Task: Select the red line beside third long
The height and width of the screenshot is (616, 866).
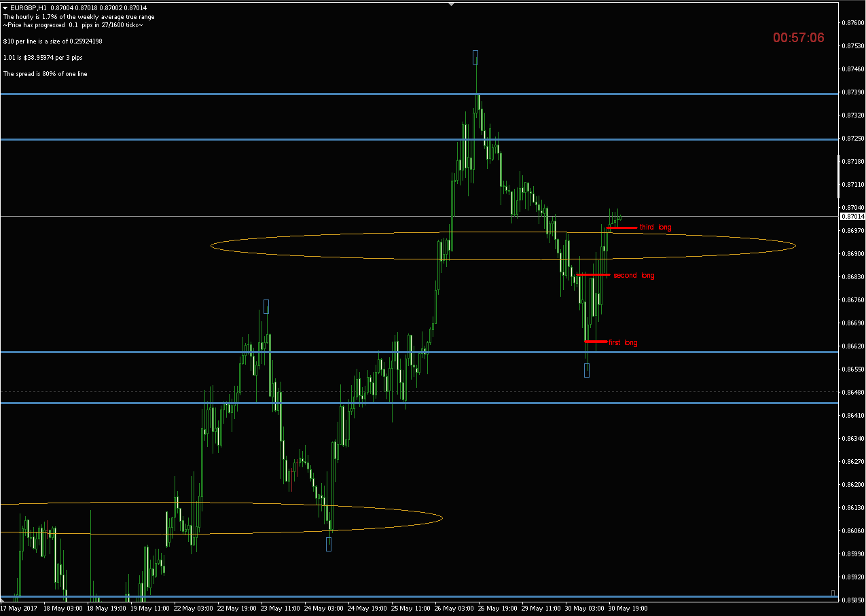Action: 622,228
